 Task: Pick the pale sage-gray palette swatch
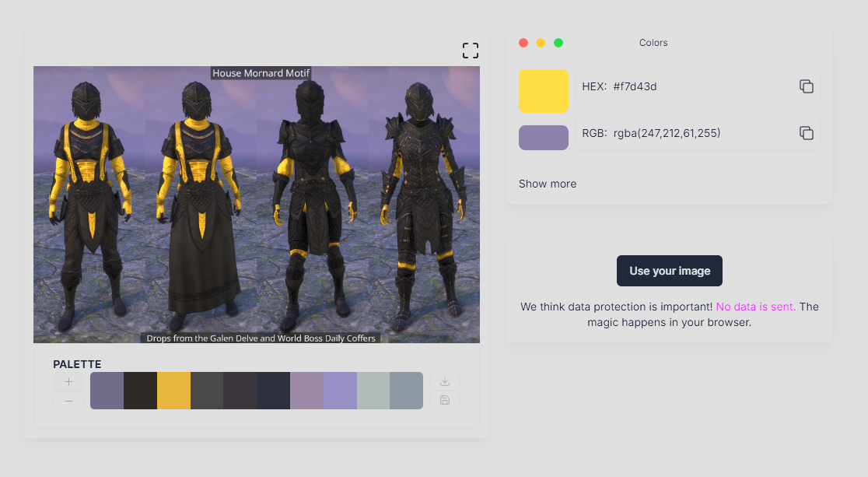(x=373, y=391)
